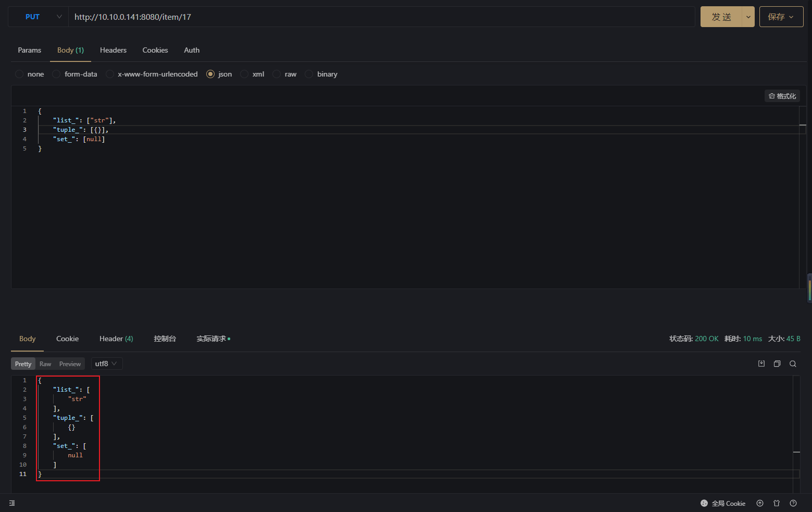Copy the response body with copy icon
The height and width of the screenshot is (512, 812).
pos(777,364)
